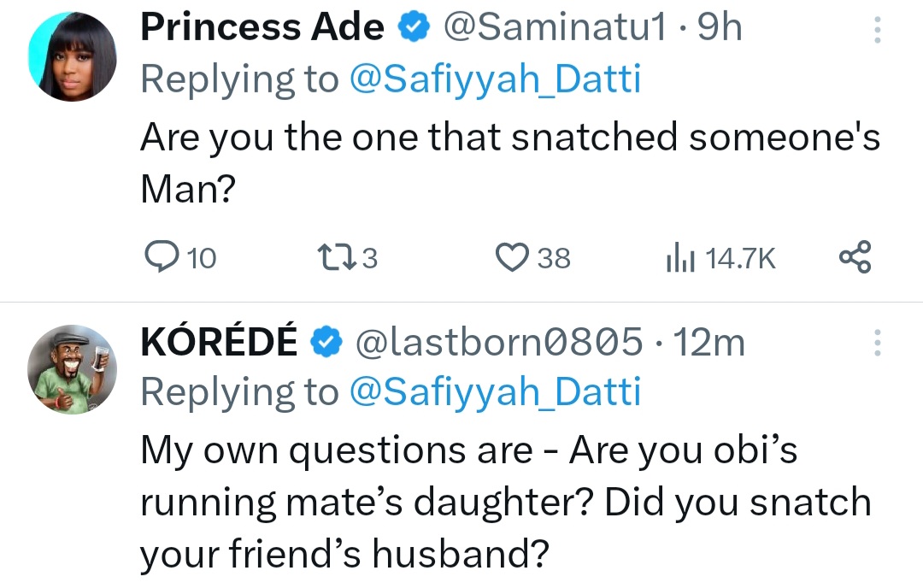The height and width of the screenshot is (588, 923).
Task: Tap Princess Ade's verified badge
Action: point(413,28)
